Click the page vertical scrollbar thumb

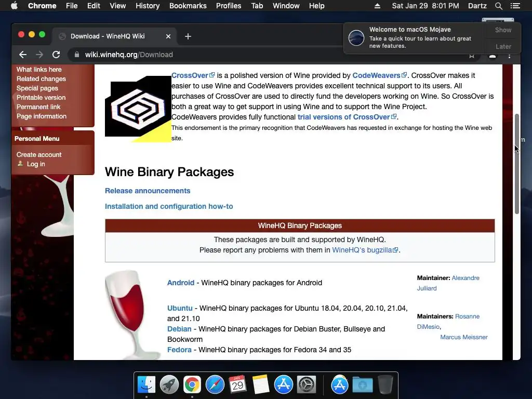(517, 164)
